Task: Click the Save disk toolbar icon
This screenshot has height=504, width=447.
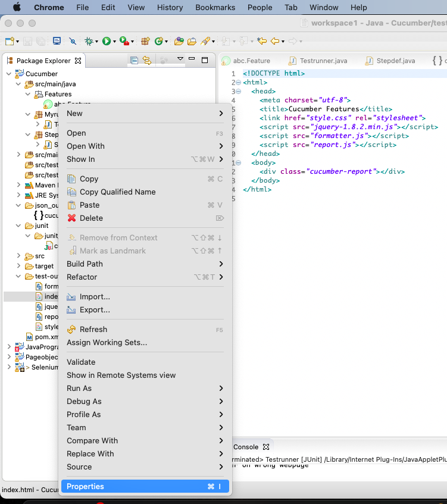Action: click(x=27, y=41)
